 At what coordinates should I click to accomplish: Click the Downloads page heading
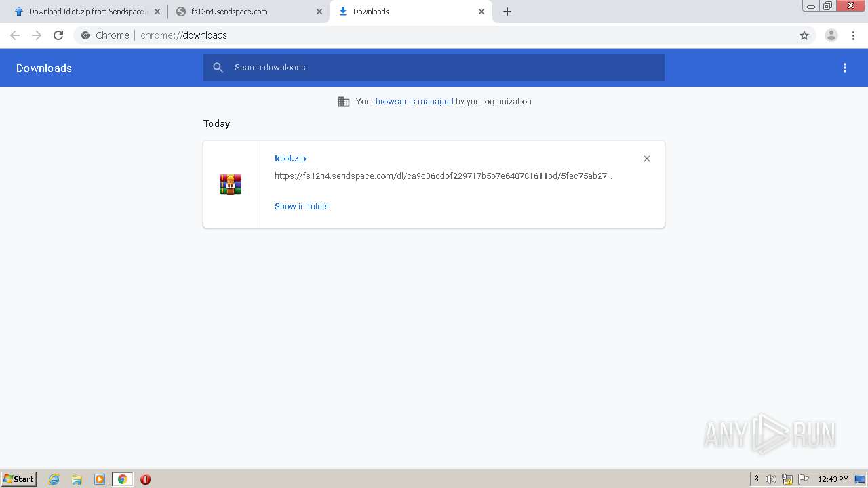coord(44,68)
